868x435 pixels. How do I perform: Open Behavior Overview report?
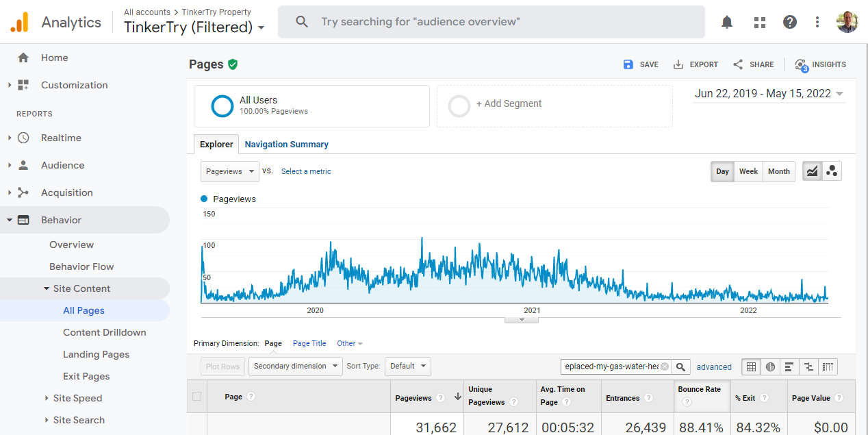pyautogui.click(x=71, y=245)
